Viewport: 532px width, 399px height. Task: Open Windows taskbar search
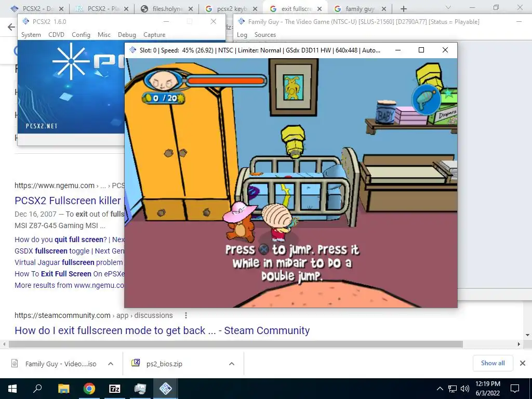(37, 389)
